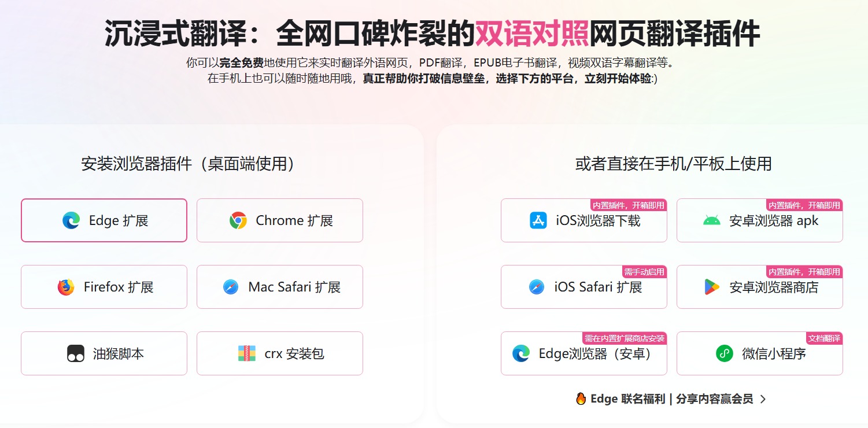Click the 文档翻译 badge on WeChat
The image size is (868, 428).
coord(824,338)
